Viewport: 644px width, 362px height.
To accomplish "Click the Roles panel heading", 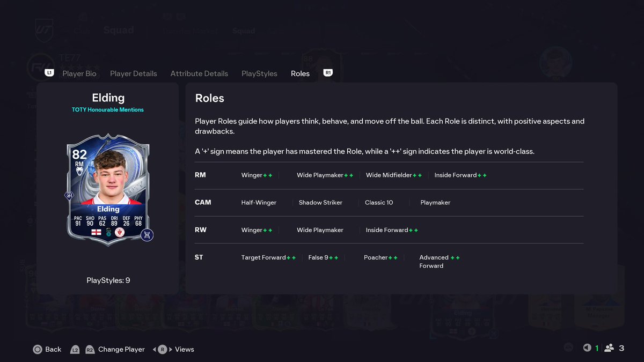I will (x=210, y=98).
